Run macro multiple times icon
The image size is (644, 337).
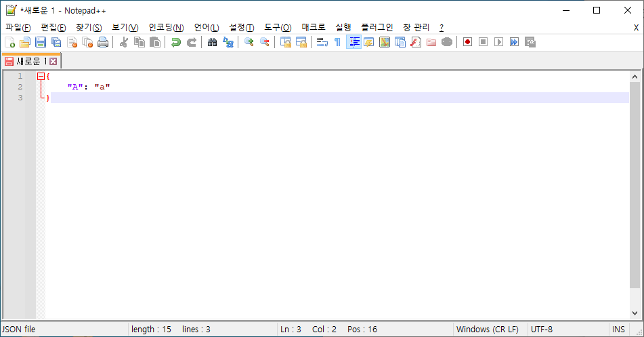[x=514, y=42]
